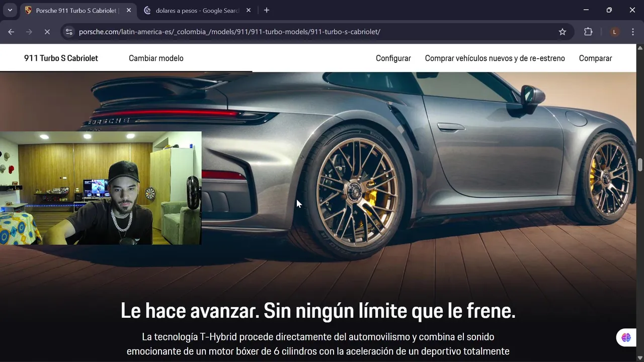This screenshot has height=362, width=644.
Task: Click the scrollbar down arrow
Action: point(640,358)
